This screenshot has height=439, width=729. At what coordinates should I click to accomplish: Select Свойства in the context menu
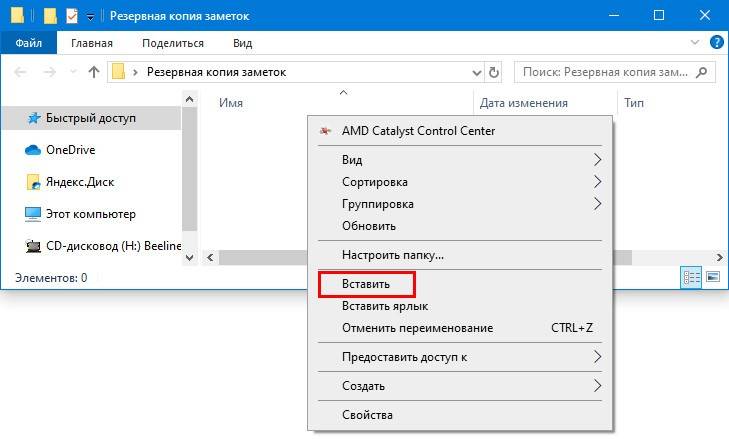click(367, 415)
